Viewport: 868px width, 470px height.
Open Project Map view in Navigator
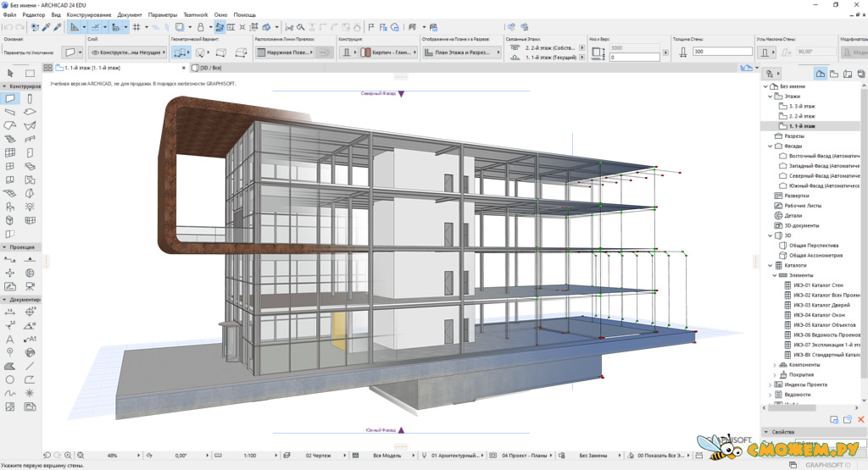[821, 73]
